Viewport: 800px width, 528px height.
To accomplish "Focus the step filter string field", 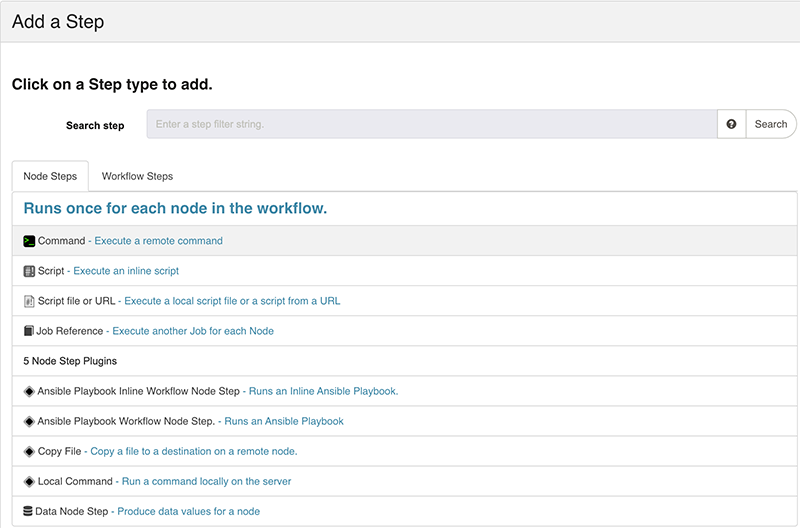I will [x=432, y=124].
